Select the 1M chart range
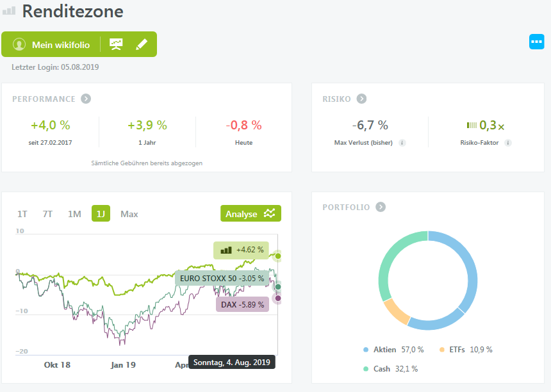The width and height of the screenshot is (551, 392). click(74, 214)
